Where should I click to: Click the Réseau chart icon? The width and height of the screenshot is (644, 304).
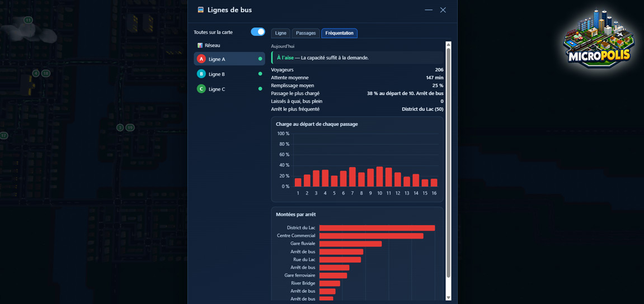(200, 45)
